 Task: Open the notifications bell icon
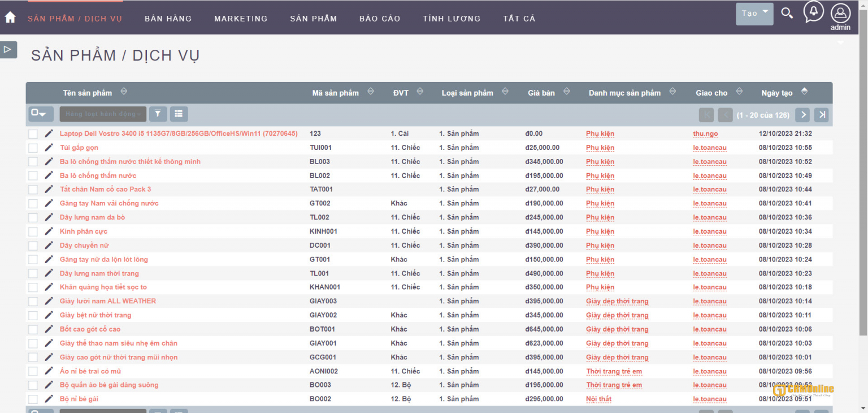pos(813,12)
